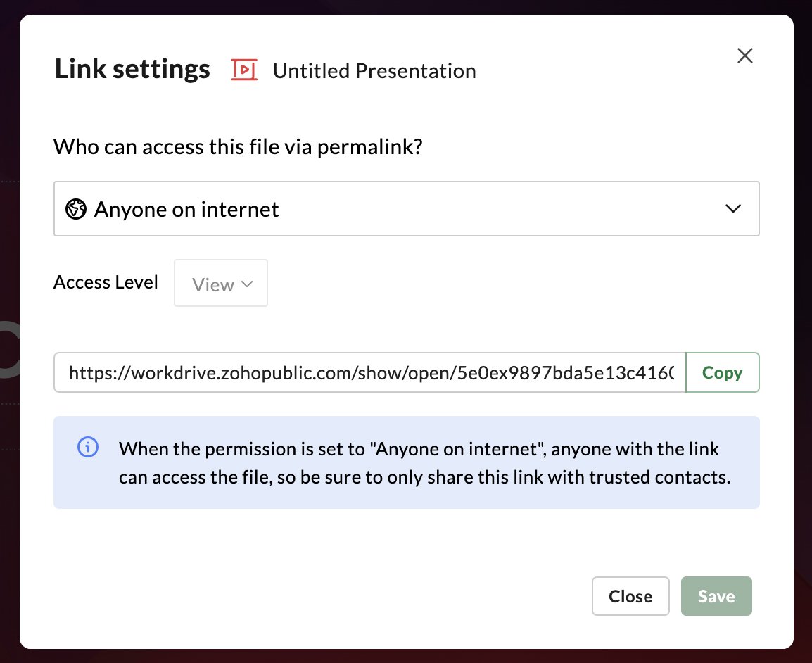This screenshot has width=812, height=663.
Task: Click the green Save button
Action: tap(716, 596)
